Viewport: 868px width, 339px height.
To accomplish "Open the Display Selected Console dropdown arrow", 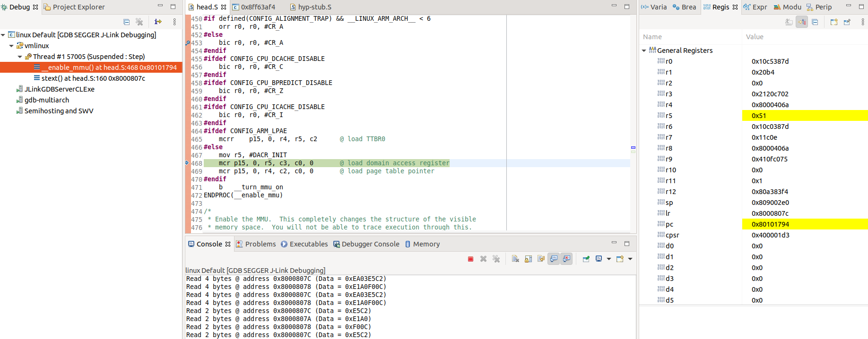I will pyautogui.click(x=609, y=259).
